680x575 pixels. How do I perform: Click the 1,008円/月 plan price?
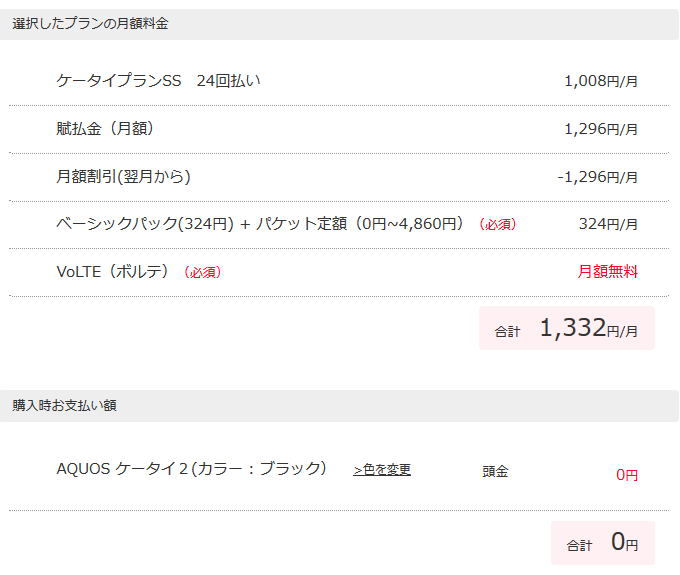click(x=601, y=81)
